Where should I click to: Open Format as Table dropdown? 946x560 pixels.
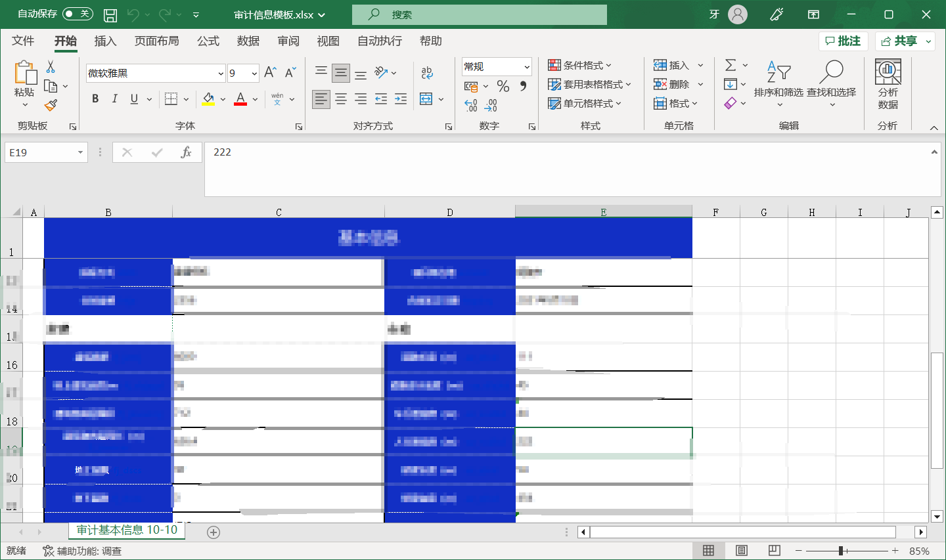[x=589, y=84]
